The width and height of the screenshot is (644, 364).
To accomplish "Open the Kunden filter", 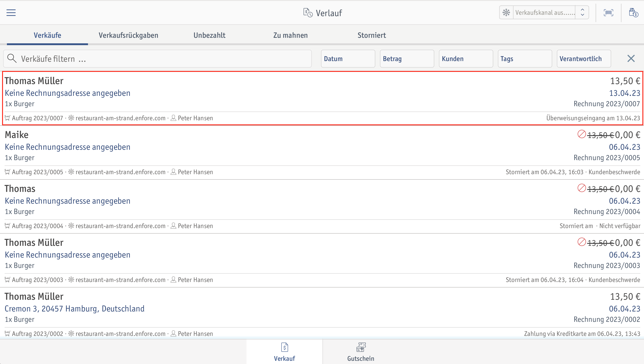I will point(466,59).
